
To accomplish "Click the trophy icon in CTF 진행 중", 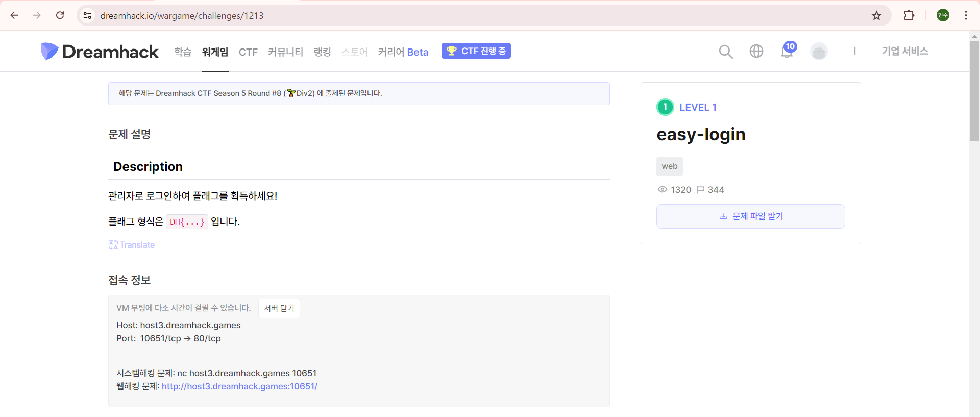I will tap(451, 51).
